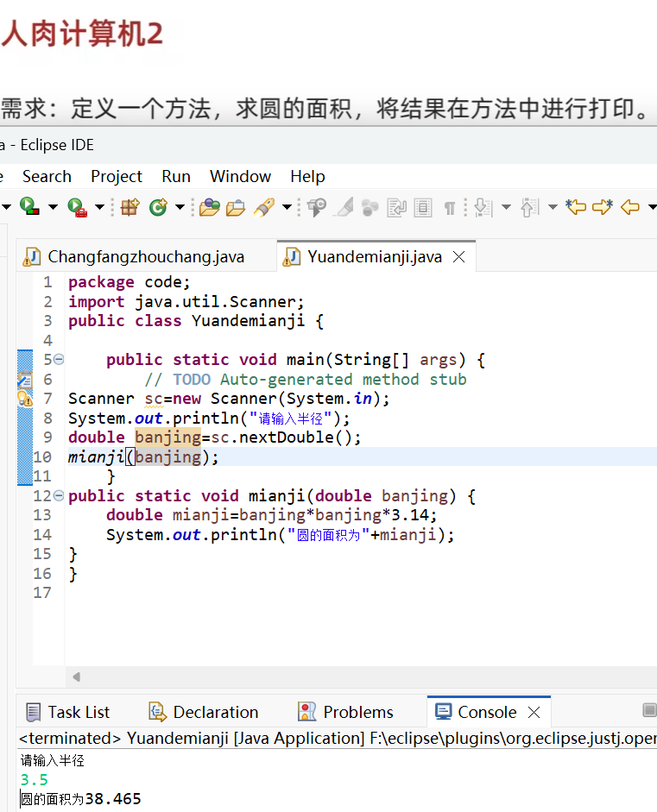Open the Previous Annotation dropdown arrow
The image size is (657, 812).
[x=553, y=207]
